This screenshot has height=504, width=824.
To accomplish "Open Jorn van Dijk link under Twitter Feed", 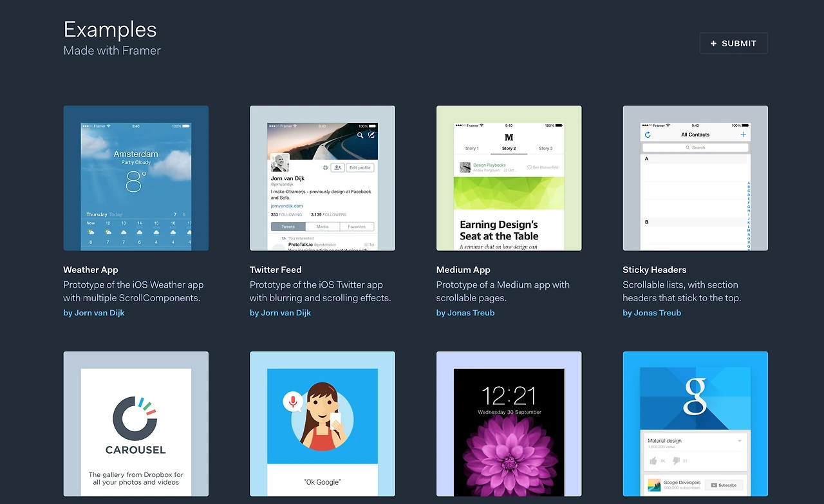I will (281, 313).
